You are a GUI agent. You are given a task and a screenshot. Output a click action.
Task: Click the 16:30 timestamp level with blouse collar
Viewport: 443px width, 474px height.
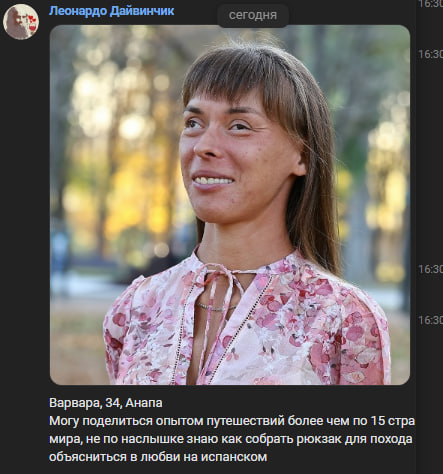point(430,269)
